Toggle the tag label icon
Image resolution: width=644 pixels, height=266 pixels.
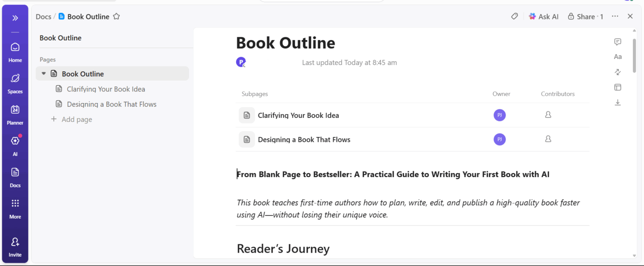pos(514,16)
